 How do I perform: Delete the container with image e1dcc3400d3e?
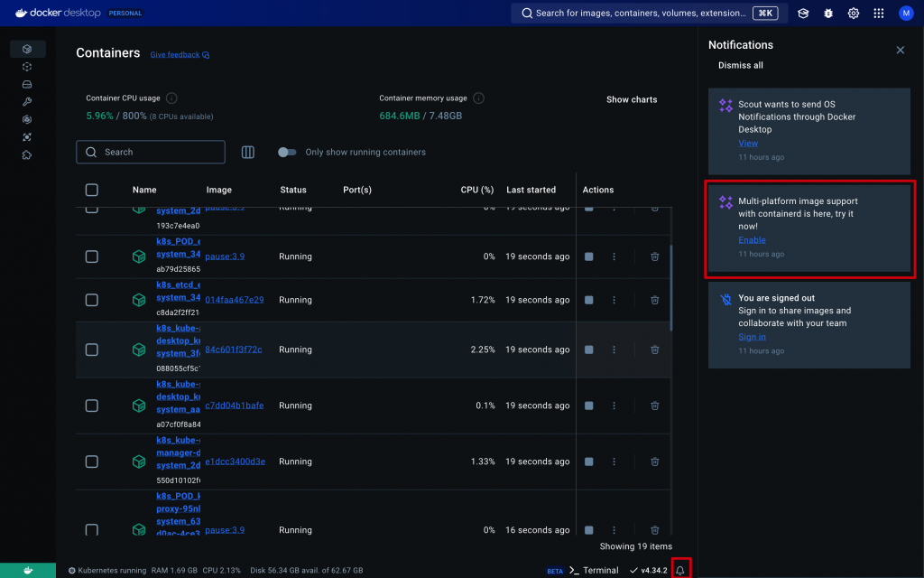[655, 461]
